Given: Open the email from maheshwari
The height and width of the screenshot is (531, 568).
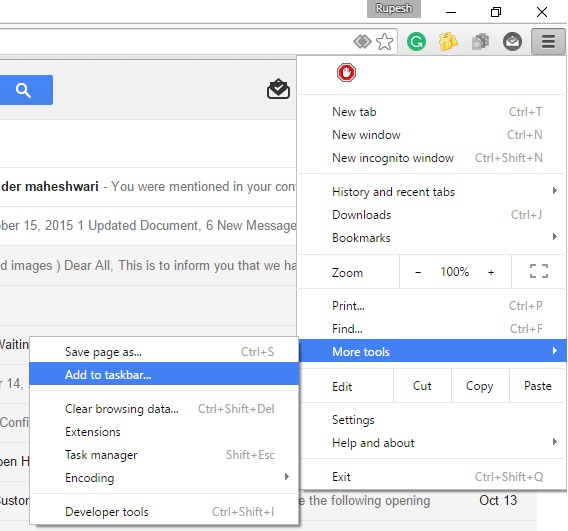Looking at the screenshot, I should tap(148, 187).
